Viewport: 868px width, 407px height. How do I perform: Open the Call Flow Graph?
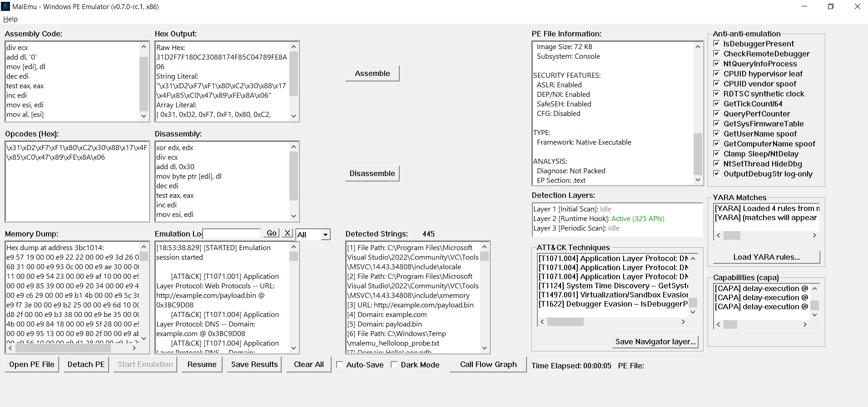(x=488, y=364)
